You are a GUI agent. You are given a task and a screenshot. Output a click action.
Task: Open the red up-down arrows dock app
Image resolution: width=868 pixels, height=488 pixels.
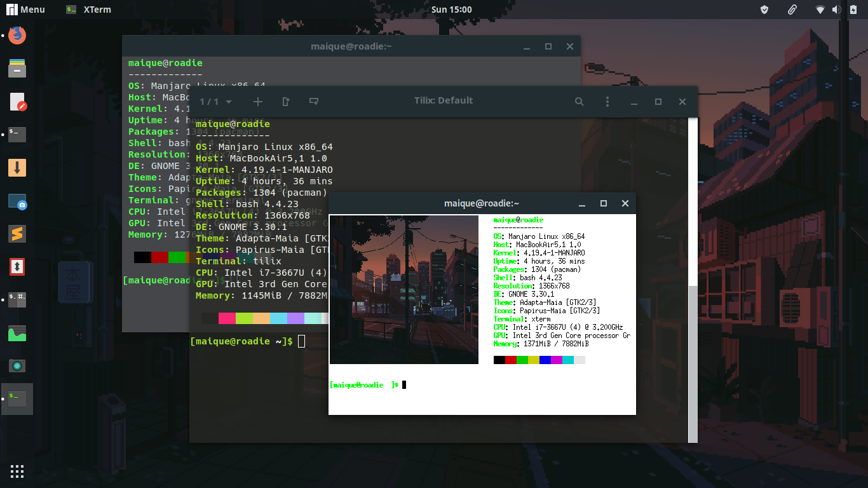pyautogui.click(x=17, y=267)
